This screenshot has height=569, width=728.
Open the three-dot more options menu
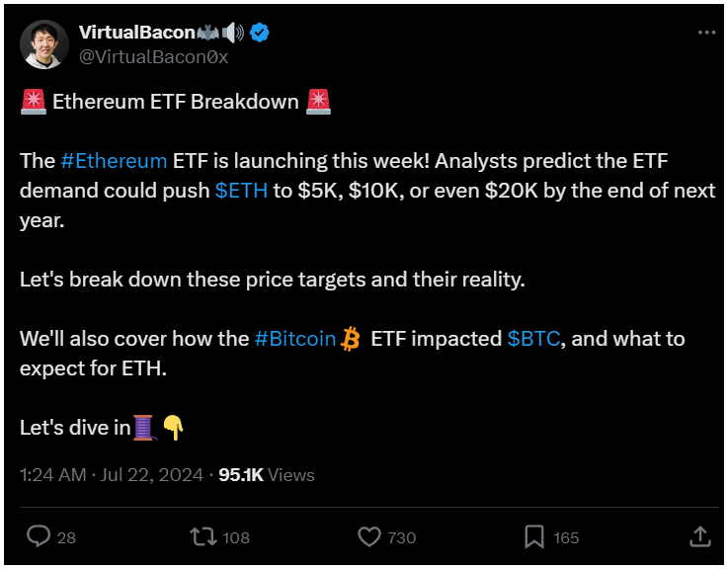706,32
